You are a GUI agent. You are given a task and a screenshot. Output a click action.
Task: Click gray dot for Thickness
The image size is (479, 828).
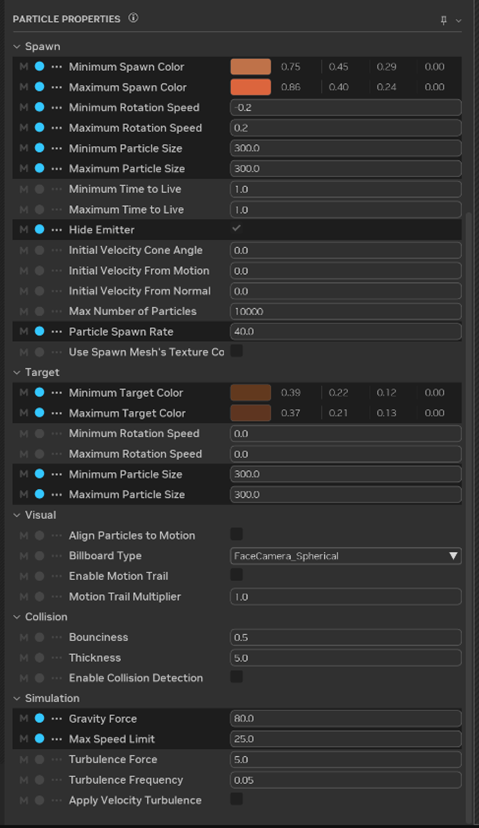click(40, 657)
